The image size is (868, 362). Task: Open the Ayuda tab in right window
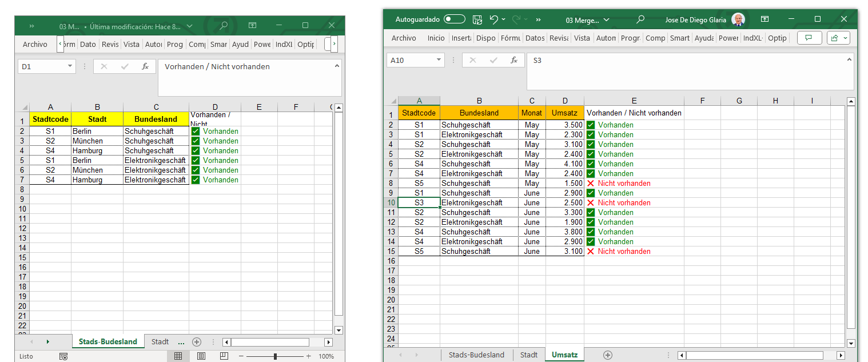(x=704, y=38)
